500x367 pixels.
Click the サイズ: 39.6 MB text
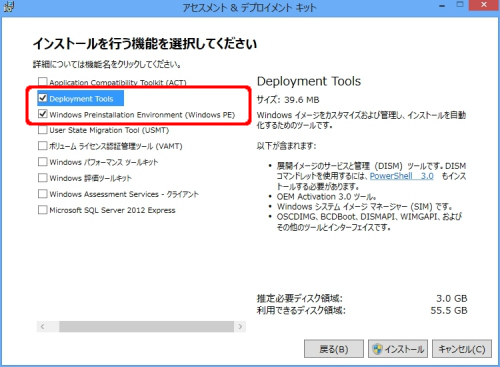click(288, 100)
